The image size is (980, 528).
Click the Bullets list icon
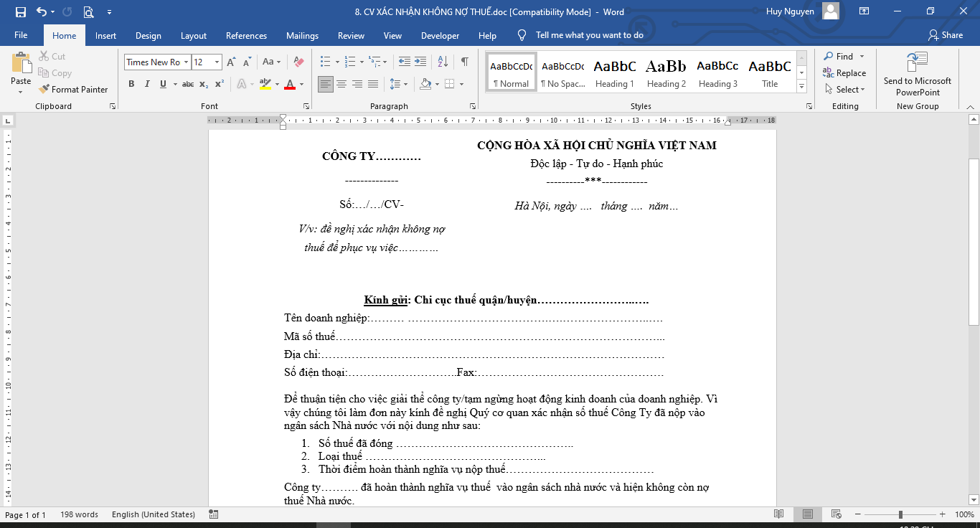(325, 62)
